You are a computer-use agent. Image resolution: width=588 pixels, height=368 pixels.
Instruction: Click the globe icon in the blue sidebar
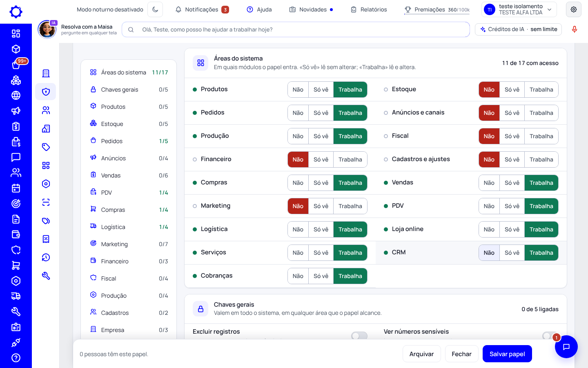pyautogui.click(x=16, y=95)
